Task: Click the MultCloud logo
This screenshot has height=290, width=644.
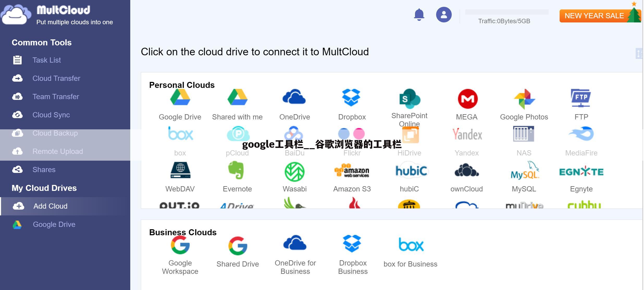Action: point(45,15)
